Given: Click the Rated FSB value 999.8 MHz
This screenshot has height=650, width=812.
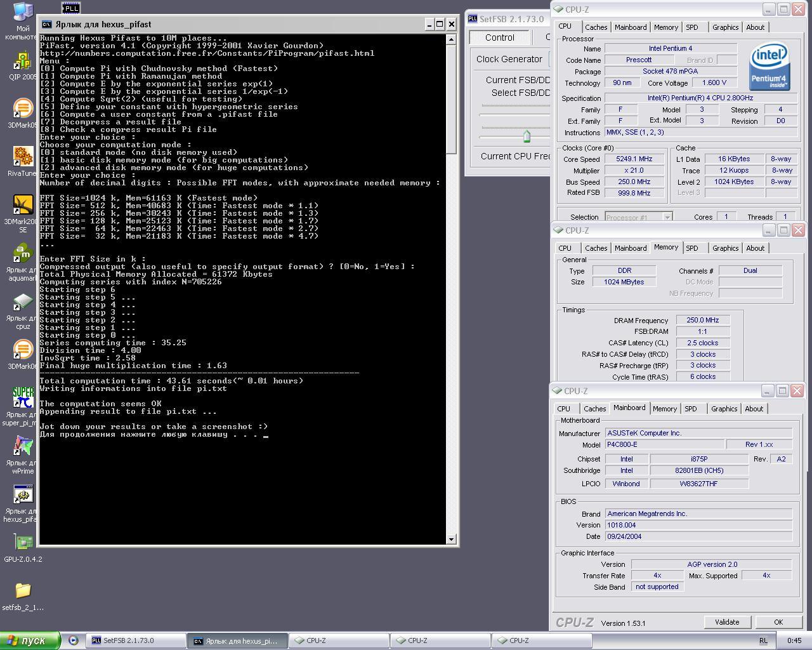Looking at the screenshot, I should click(634, 193).
